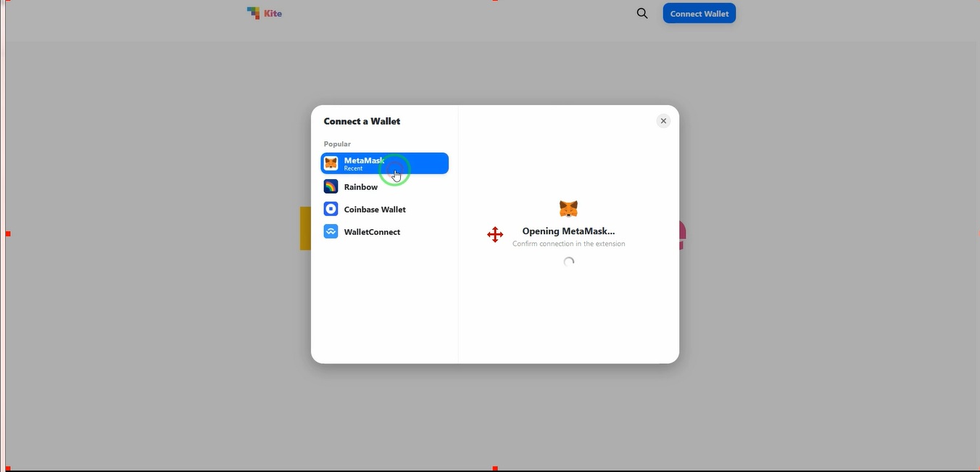Click the WalletConnect icon
The height and width of the screenshot is (472, 980).
331,231
